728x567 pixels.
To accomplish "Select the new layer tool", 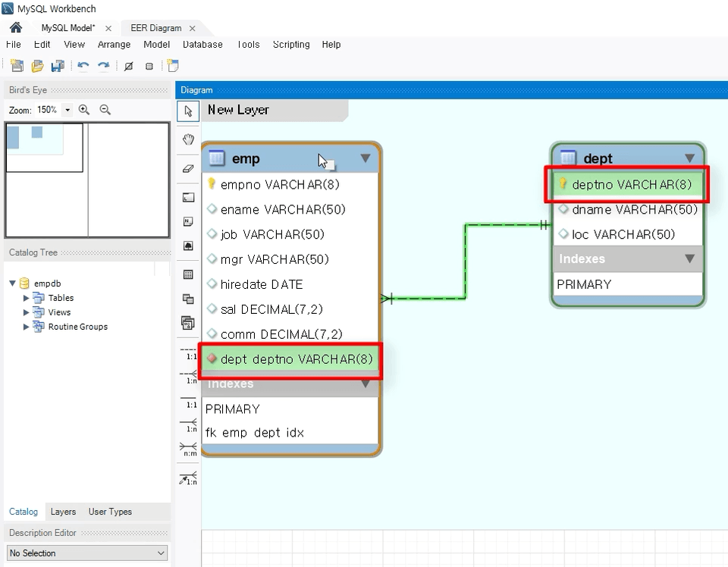I will 188,198.
